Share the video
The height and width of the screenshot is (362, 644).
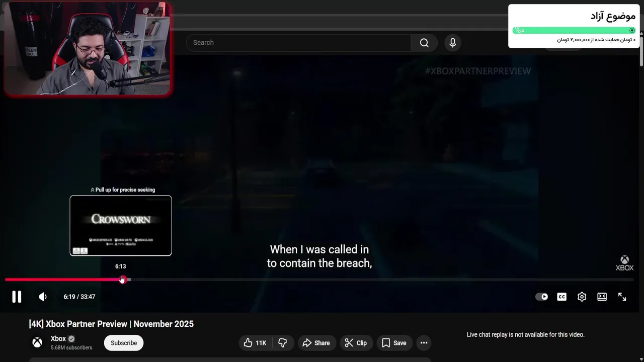coord(316,343)
